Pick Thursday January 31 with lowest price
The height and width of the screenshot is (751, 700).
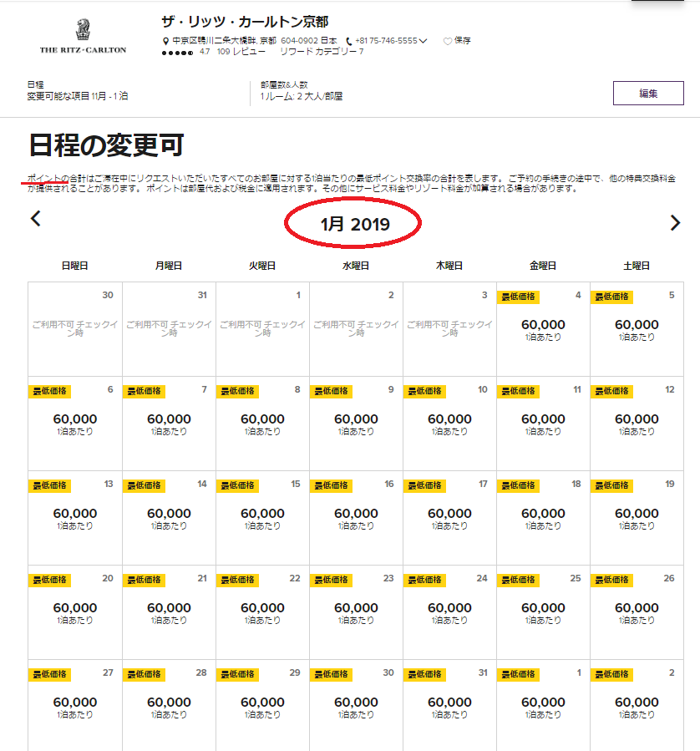point(449,706)
